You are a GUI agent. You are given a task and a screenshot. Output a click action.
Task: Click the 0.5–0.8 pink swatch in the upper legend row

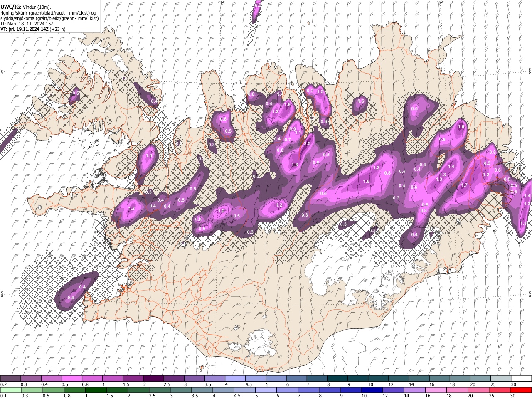click(72, 378)
